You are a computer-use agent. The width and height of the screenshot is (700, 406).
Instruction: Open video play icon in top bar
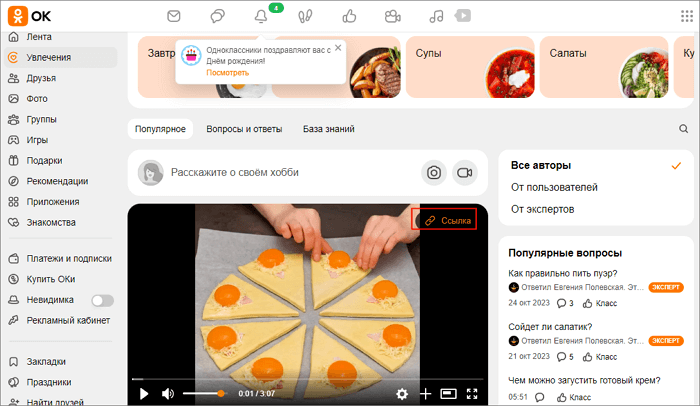pos(463,16)
